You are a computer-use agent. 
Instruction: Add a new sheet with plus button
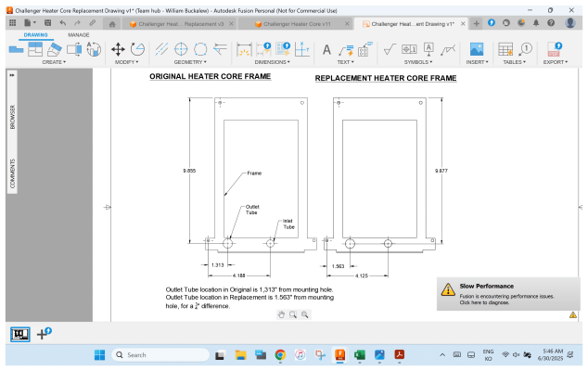43,334
